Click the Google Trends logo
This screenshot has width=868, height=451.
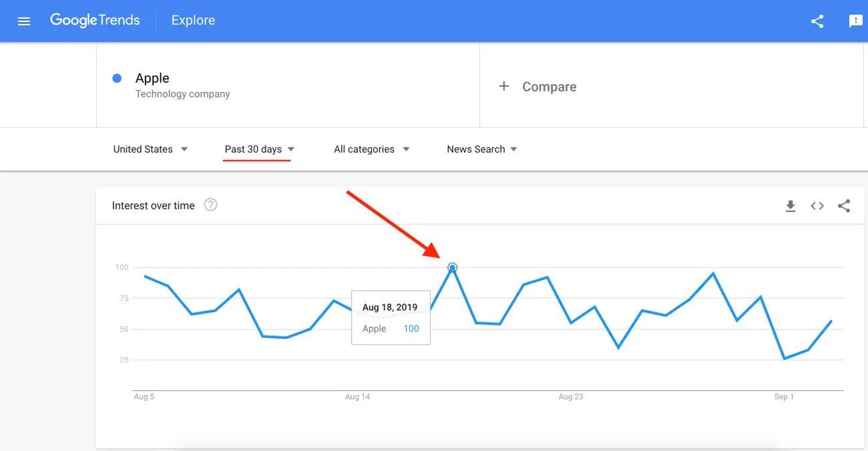click(95, 21)
